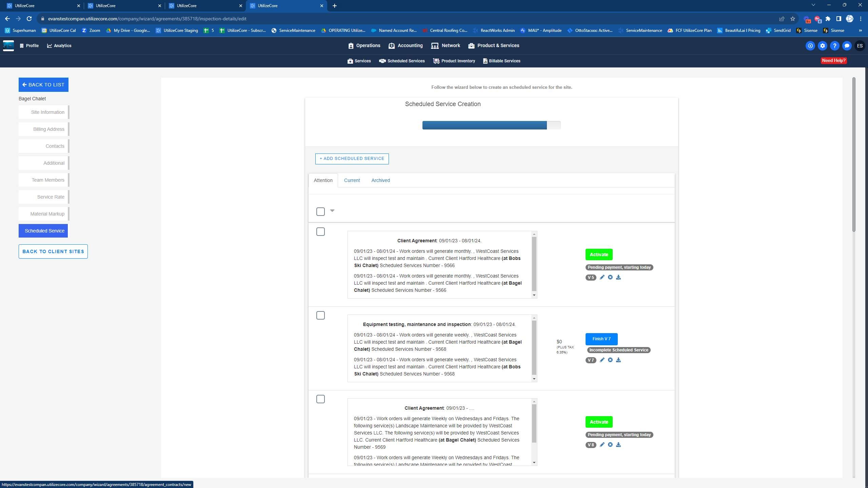Open the Archived tab
Image resolution: width=868 pixels, height=488 pixels.
(380, 180)
